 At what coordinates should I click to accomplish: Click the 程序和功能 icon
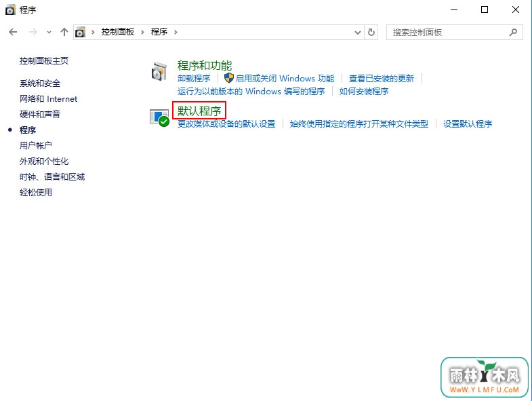point(159,72)
